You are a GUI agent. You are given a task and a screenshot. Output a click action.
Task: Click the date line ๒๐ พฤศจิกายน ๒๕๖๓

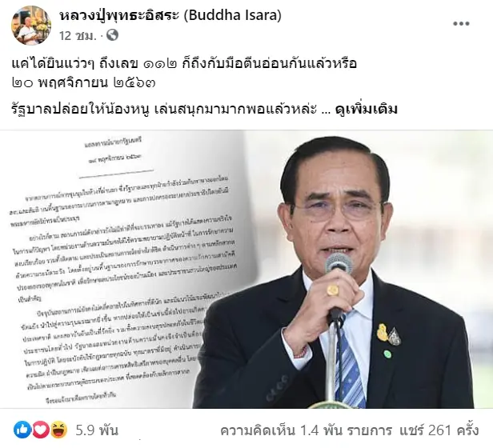(x=83, y=83)
